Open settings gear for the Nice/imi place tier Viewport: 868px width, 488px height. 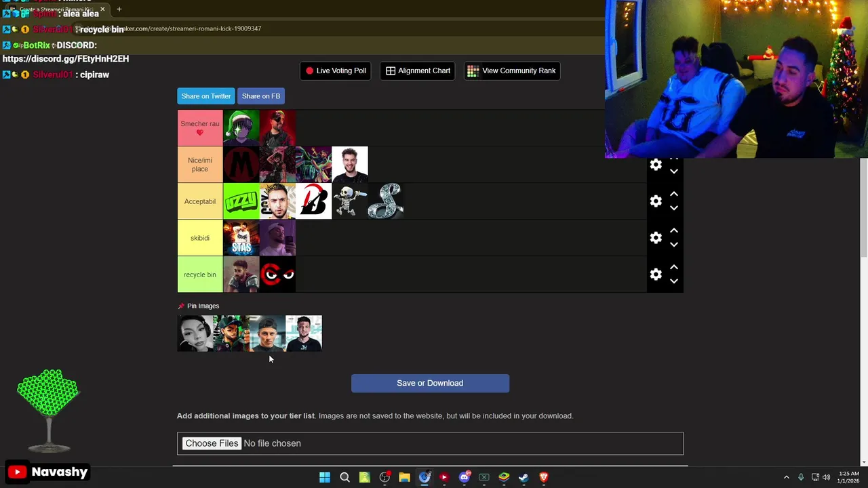(x=656, y=165)
